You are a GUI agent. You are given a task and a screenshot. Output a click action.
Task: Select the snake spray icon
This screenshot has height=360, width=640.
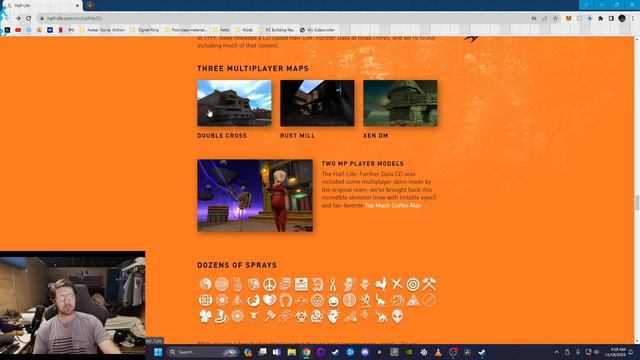(x=221, y=316)
